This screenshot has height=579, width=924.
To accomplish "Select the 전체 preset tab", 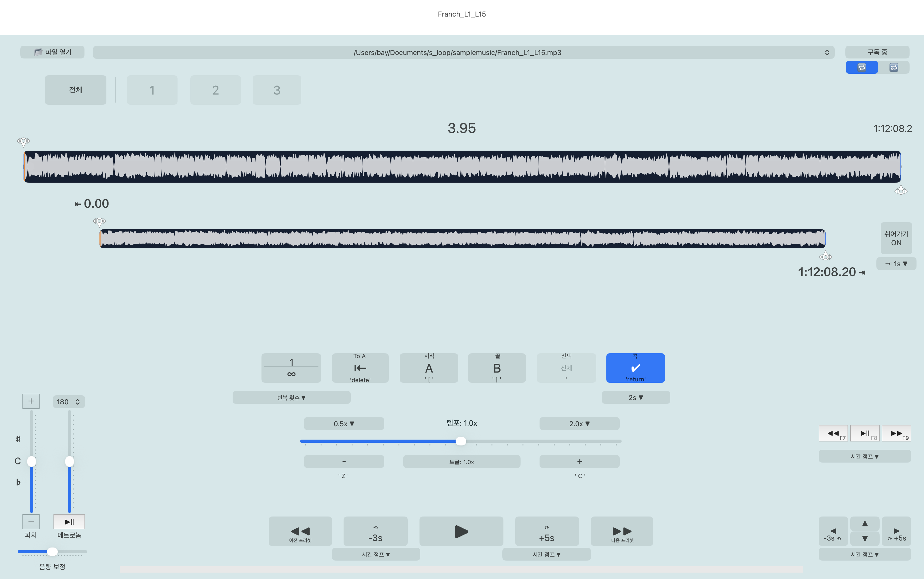I will (75, 90).
